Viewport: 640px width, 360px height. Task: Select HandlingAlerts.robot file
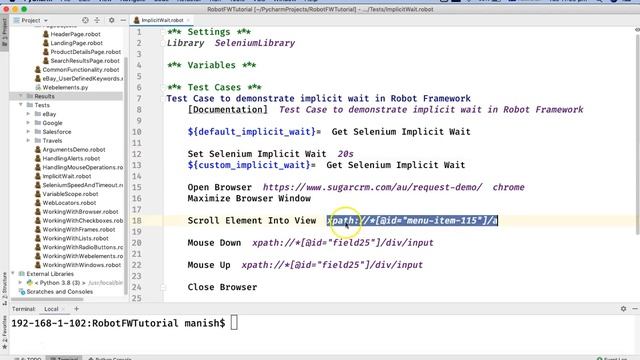(71, 158)
